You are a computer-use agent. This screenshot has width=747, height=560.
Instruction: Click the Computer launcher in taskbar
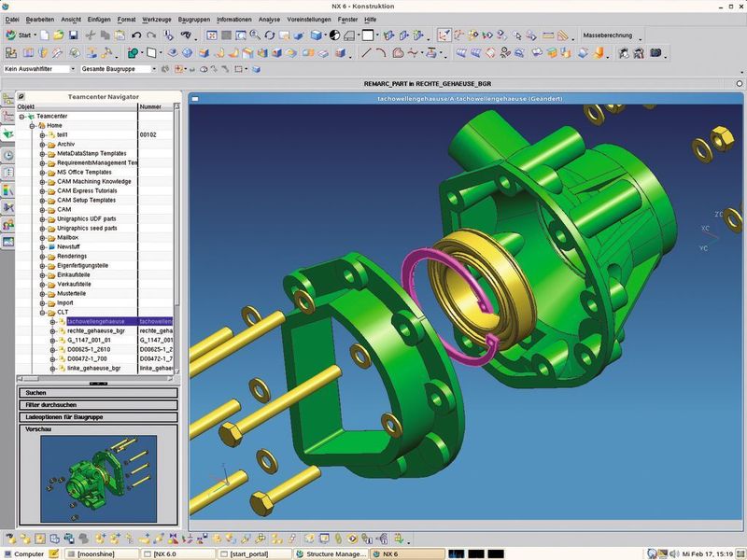click(x=24, y=553)
